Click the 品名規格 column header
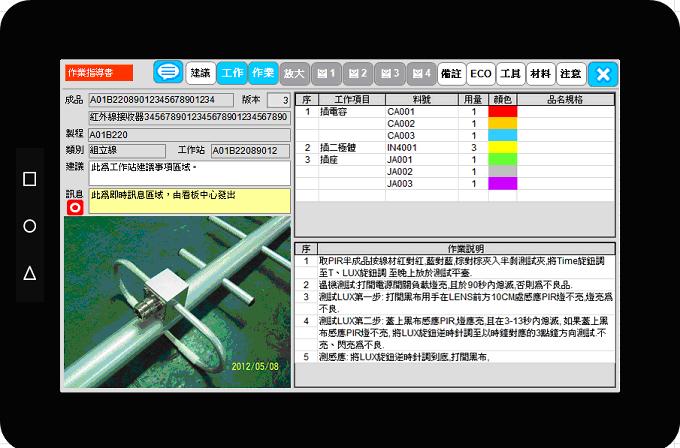Viewport: 680px width, 448px height. pos(566,100)
